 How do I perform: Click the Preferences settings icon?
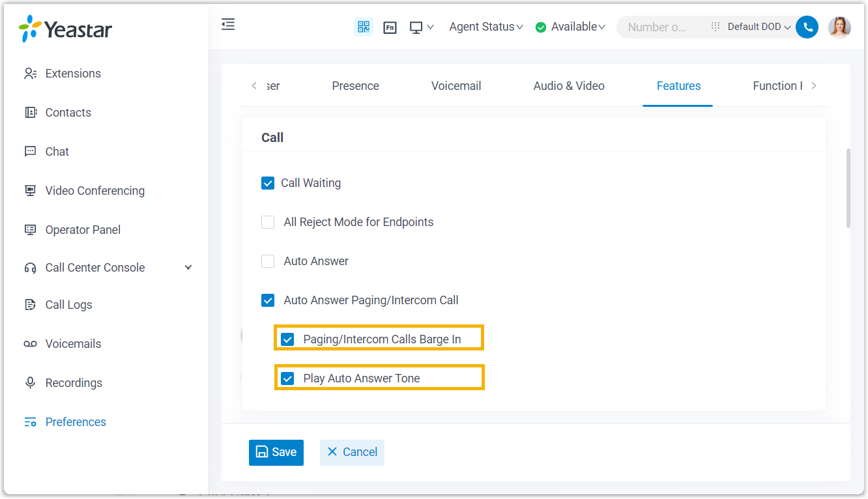pyautogui.click(x=30, y=422)
